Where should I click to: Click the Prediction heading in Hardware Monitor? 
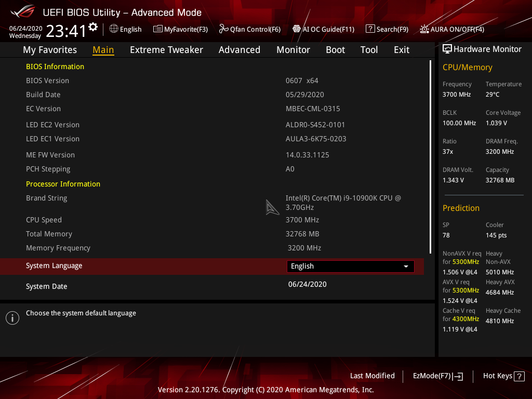(461, 208)
